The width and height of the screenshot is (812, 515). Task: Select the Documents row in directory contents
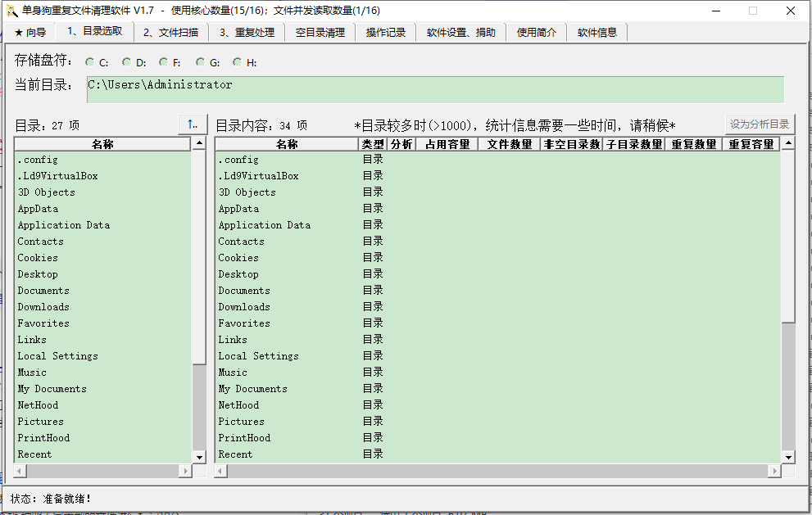point(243,291)
